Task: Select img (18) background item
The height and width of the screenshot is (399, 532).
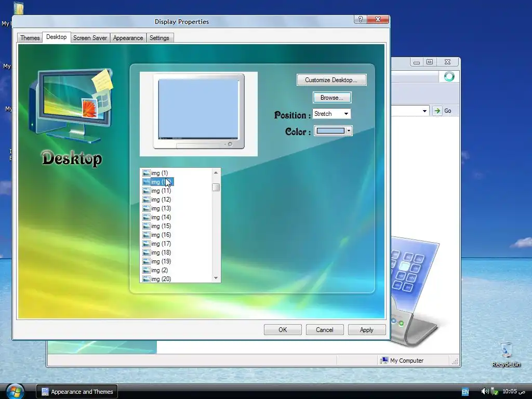Action: 161,252
